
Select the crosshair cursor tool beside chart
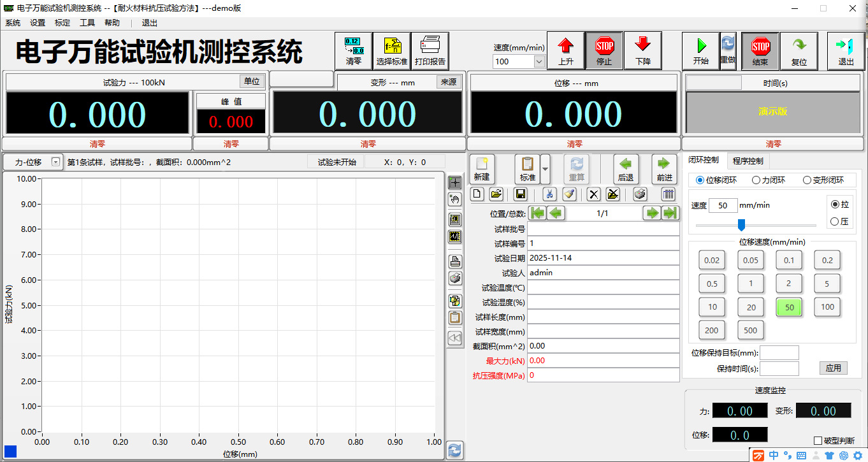coord(455,182)
